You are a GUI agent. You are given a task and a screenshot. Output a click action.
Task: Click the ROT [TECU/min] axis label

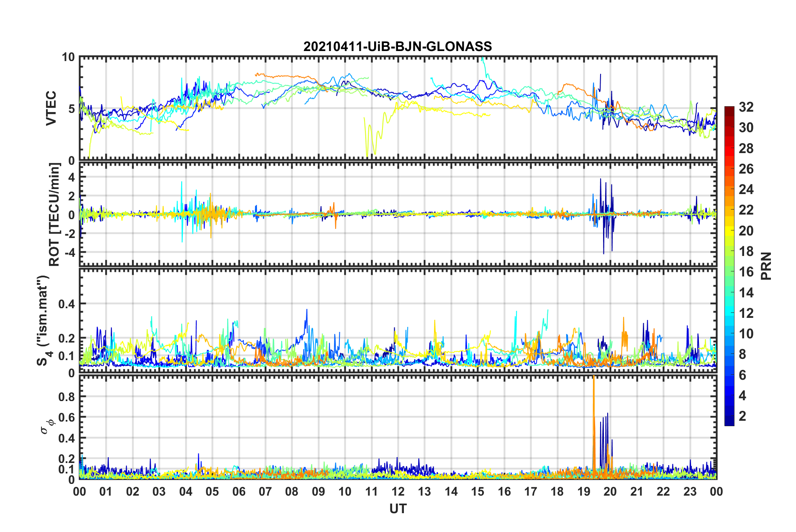tap(54, 215)
